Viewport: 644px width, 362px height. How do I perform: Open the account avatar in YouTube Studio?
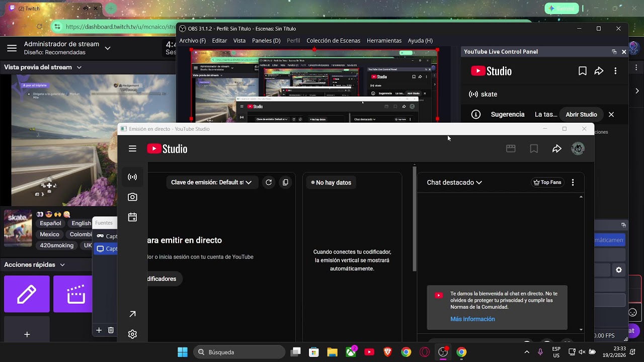[x=578, y=149]
